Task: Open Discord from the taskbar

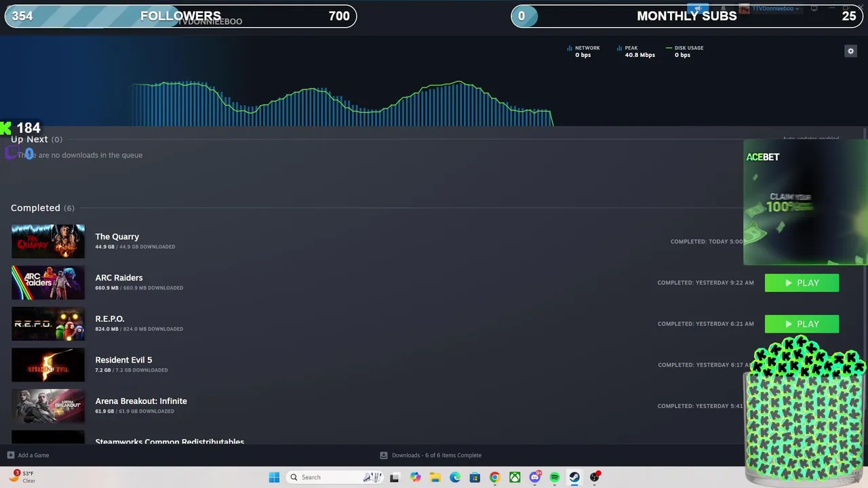Action: point(535,477)
